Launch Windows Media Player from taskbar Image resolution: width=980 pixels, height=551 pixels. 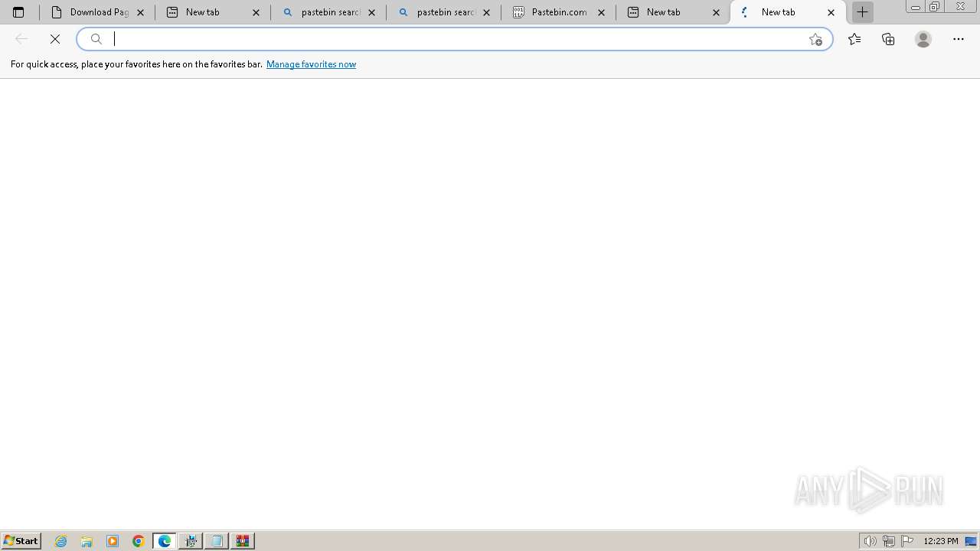(113, 541)
